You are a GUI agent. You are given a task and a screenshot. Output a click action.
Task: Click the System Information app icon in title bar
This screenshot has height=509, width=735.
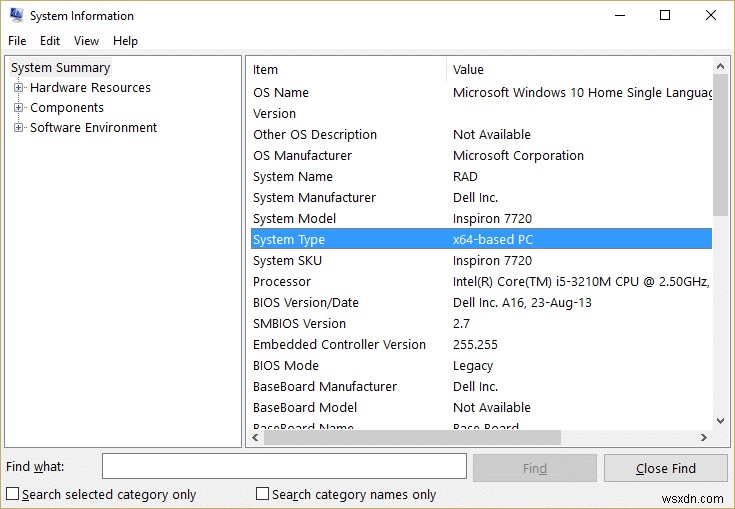[x=15, y=16]
